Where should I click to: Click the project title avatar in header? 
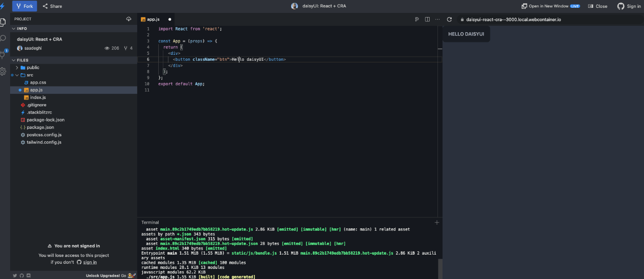click(294, 6)
